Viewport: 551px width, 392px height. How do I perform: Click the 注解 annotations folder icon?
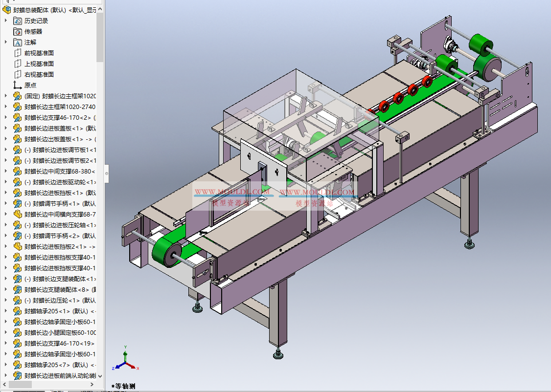(18, 42)
